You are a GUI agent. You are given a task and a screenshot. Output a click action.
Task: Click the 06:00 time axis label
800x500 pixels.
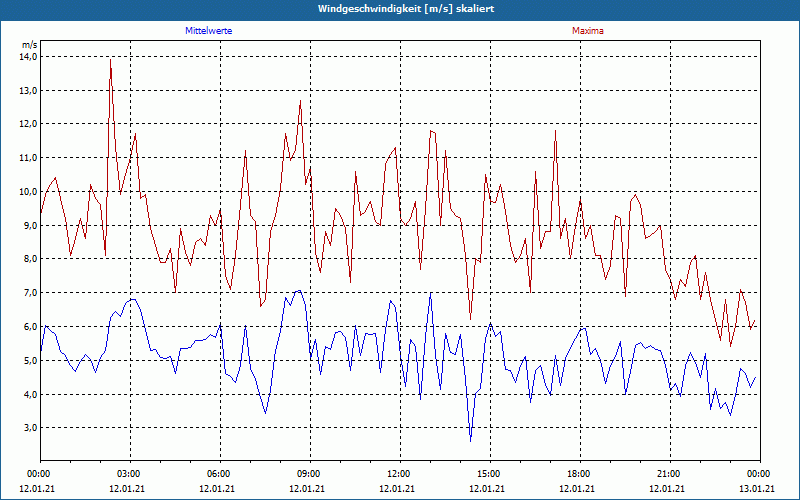(x=217, y=474)
